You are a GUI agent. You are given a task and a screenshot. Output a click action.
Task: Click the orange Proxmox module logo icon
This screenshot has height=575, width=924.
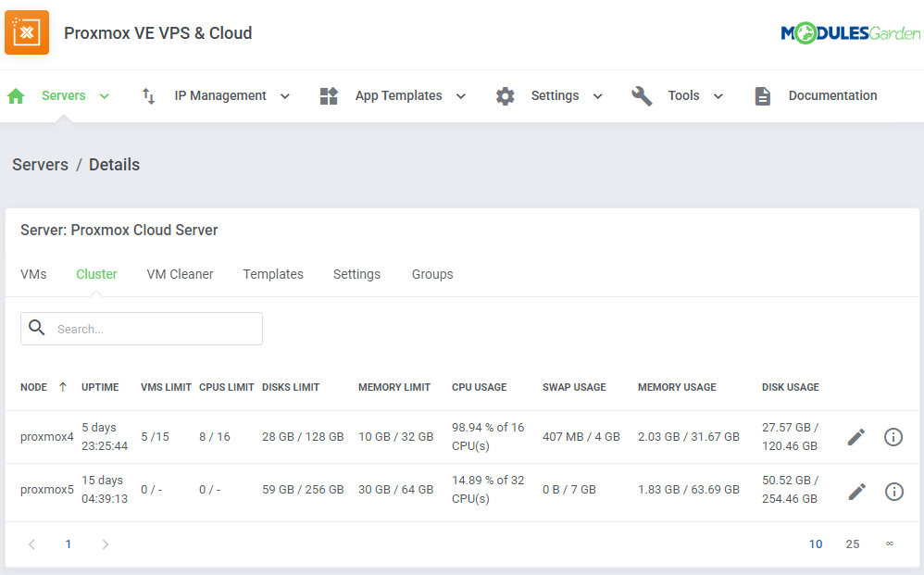27,32
